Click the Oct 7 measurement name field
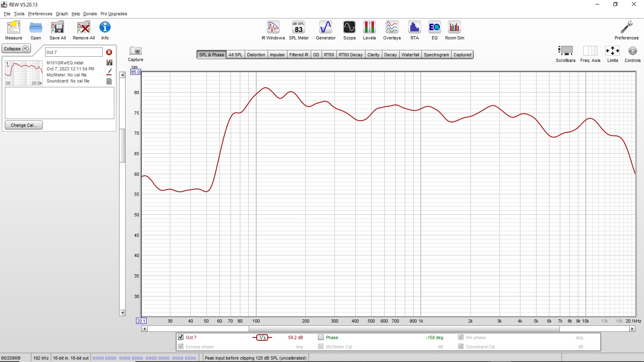 (x=74, y=52)
